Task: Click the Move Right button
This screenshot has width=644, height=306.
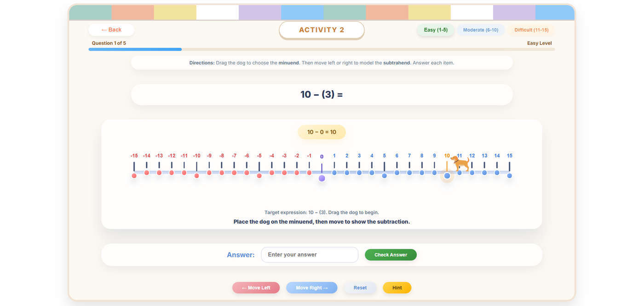Action: pyautogui.click(x=312, y=288)
